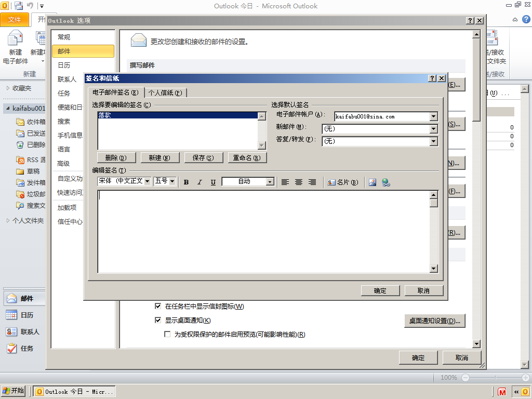Open 草稿 folder

pos(28,171)
